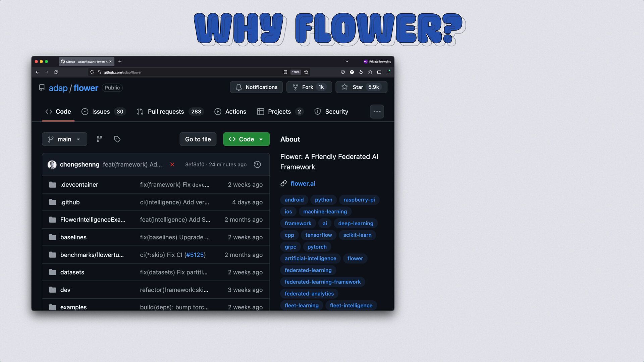Click the Fork button

point(309,87)
